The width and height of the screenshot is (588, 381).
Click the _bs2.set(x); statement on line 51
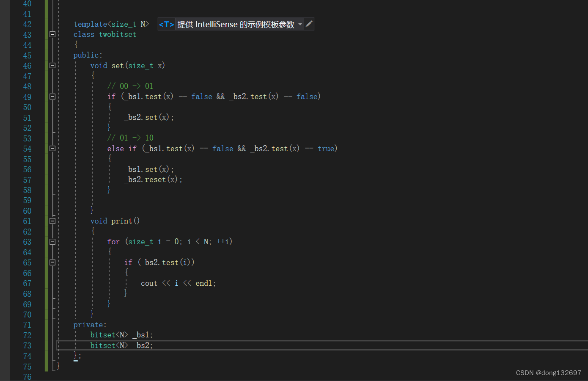pyautogui.click(x=149, y=117)
